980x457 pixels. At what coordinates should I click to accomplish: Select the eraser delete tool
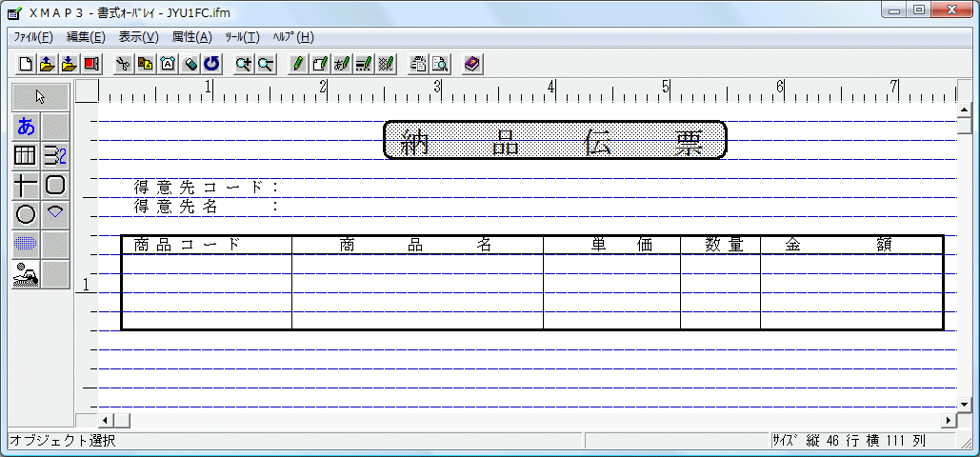(x=190, y=63)
